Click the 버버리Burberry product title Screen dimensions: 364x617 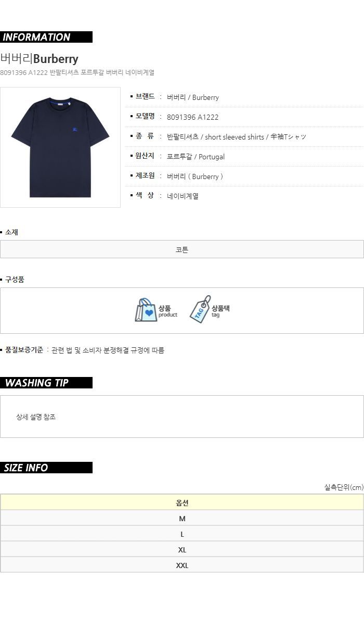click(40, 59)
